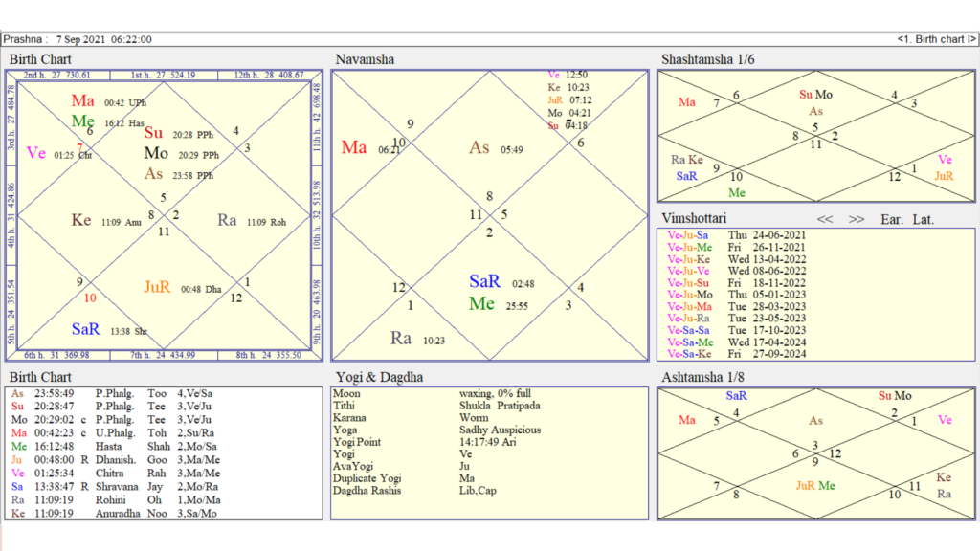Select the Ve-Ju-Ra dasha row dated 23-05-2023
The height and width of the screenshot is (551, 980).
click(736, 318)
